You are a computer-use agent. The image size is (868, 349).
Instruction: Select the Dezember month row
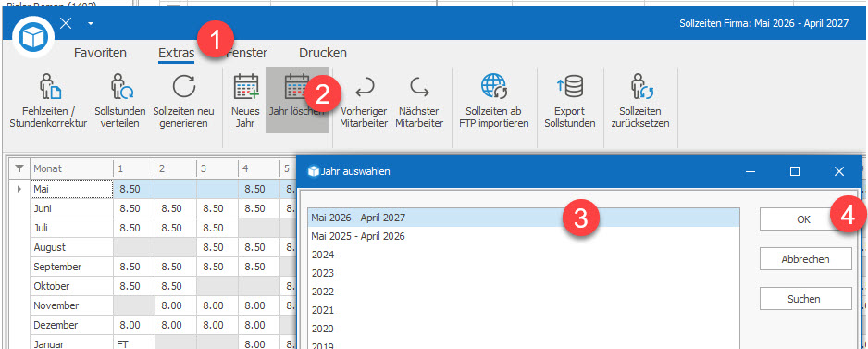coord(71,325)
